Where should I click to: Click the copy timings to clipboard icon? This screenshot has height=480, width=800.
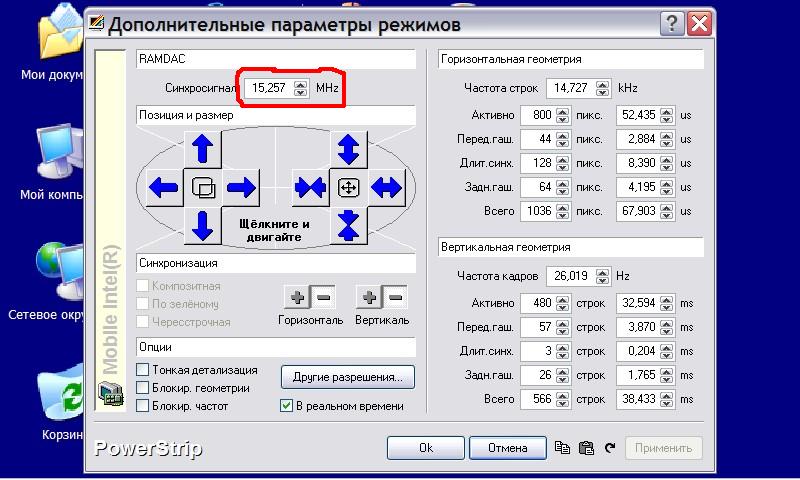[x=563, y=448]
